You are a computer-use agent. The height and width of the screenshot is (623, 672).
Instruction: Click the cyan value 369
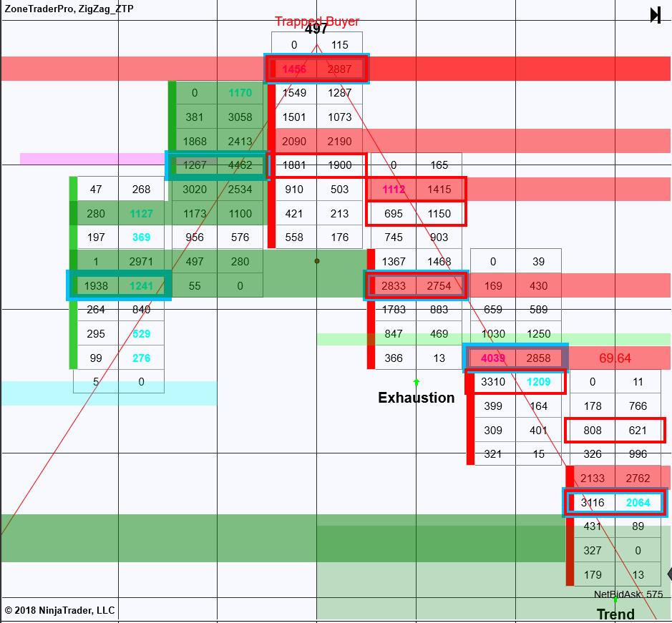tap(142, 237)
